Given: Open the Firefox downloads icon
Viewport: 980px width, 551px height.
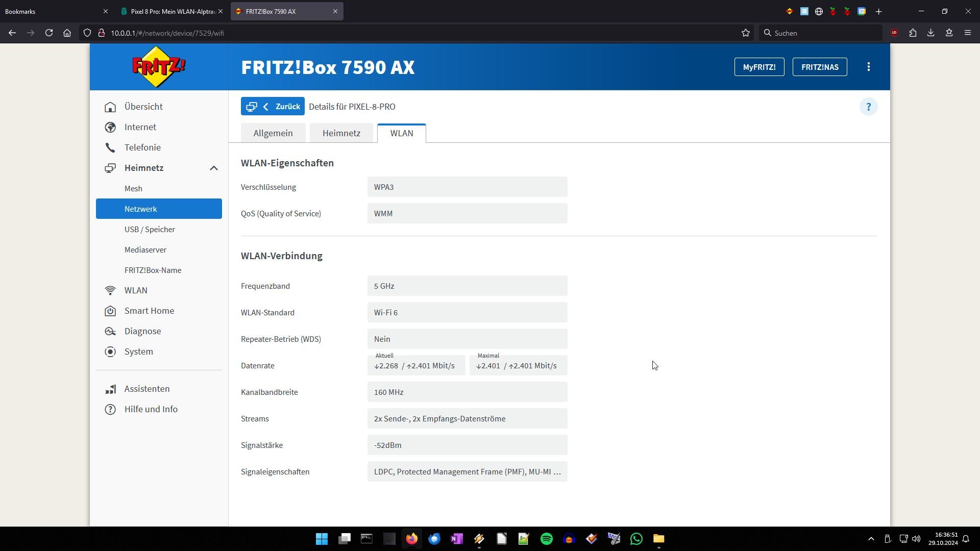Looking at the screenshot, I should (930, 33).
